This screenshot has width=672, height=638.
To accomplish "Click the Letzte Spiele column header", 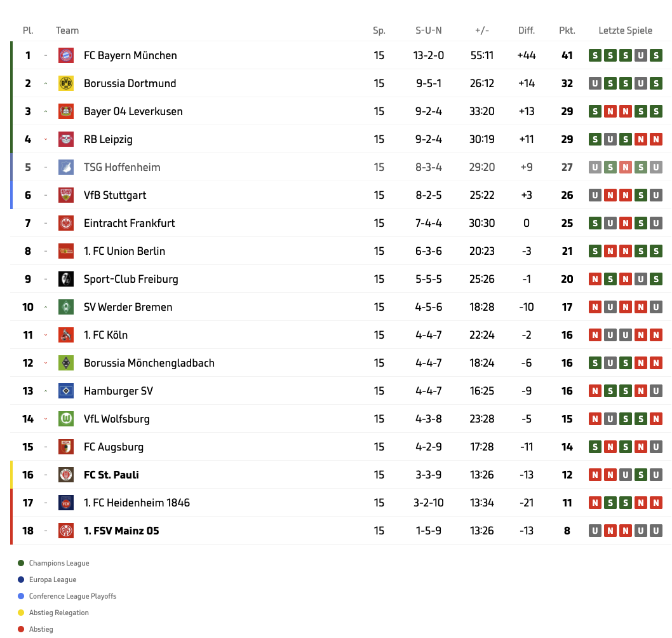I will [625, 31].
